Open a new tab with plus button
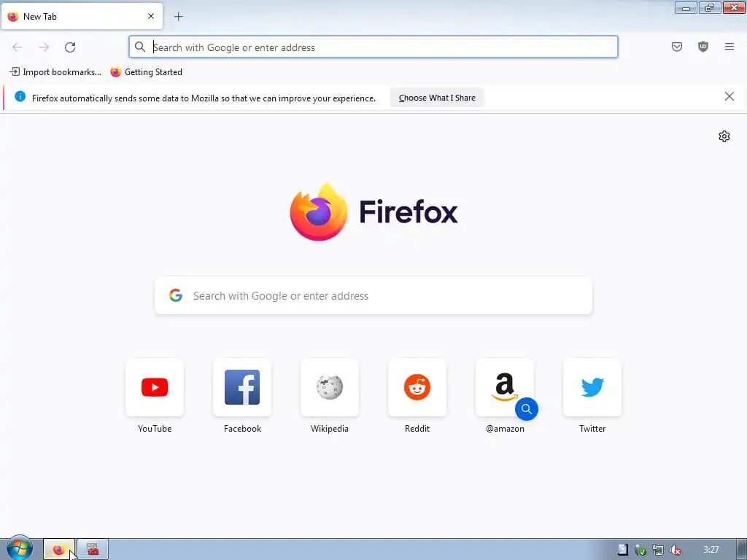The width and height of the screenshot is (747, 560). (178, 17)
